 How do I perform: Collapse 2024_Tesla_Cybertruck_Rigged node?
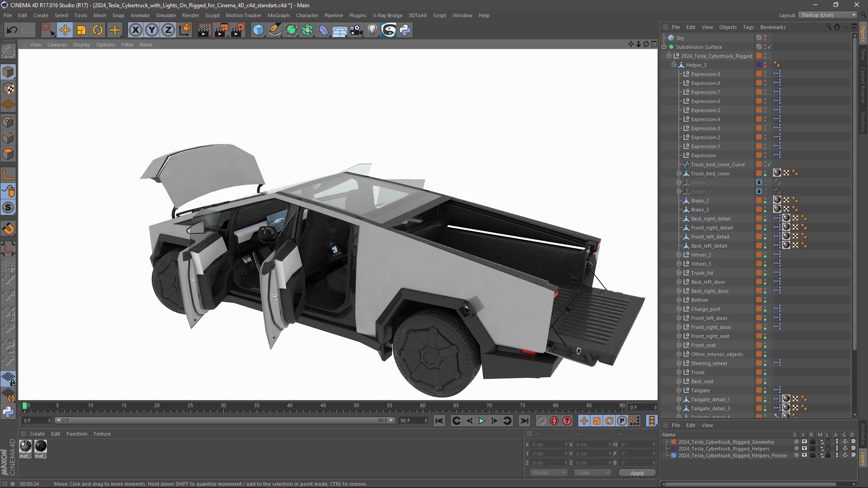(669, 56)
